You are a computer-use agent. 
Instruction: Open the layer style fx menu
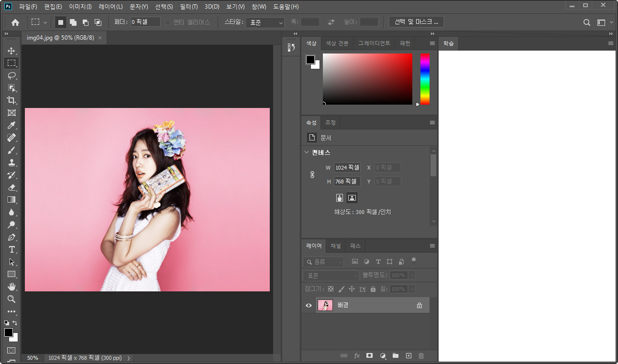(357, 356)
